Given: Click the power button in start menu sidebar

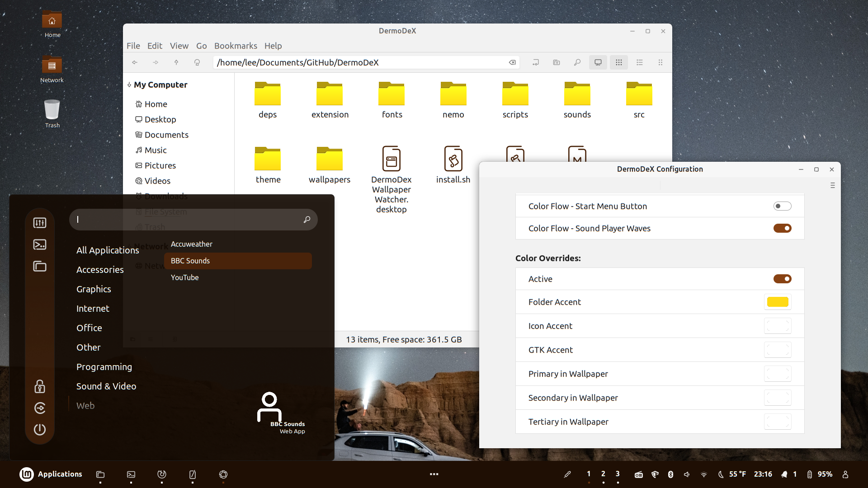Looking at the screenshot, I should (40, 429).
